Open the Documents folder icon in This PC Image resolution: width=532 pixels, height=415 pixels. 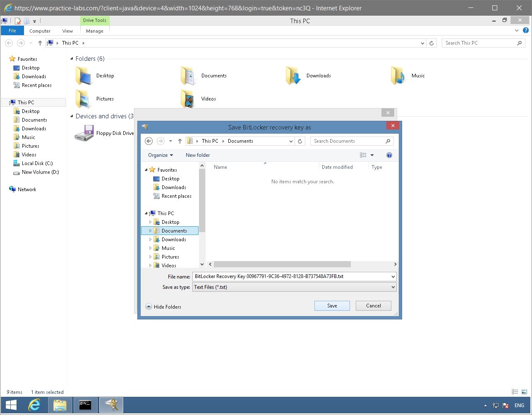(189, 75)
